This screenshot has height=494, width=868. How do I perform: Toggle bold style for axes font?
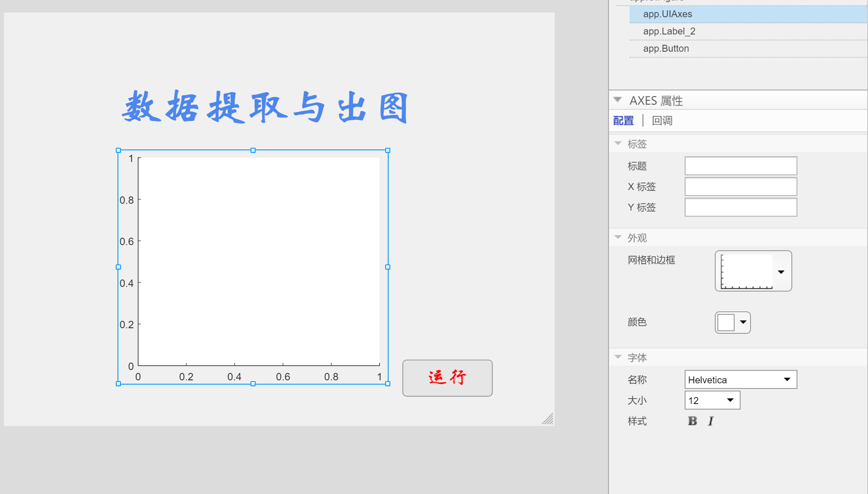pos(692,421)
